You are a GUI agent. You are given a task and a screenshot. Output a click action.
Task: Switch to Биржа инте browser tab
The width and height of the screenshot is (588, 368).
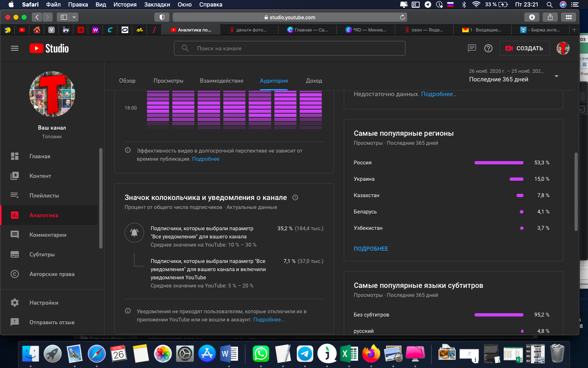(x=540, y=30)
